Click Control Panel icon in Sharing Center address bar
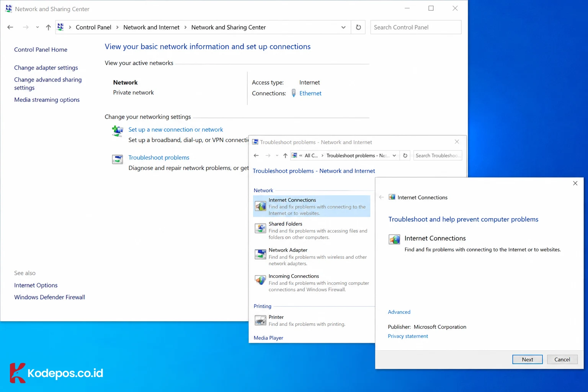The image size is (588, 392). [60, 27]
